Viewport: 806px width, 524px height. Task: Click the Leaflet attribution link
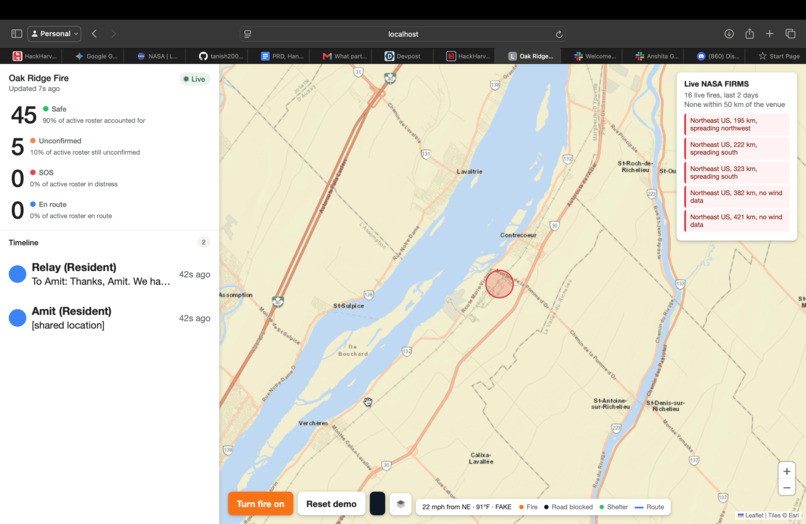[x=754, y=515]
